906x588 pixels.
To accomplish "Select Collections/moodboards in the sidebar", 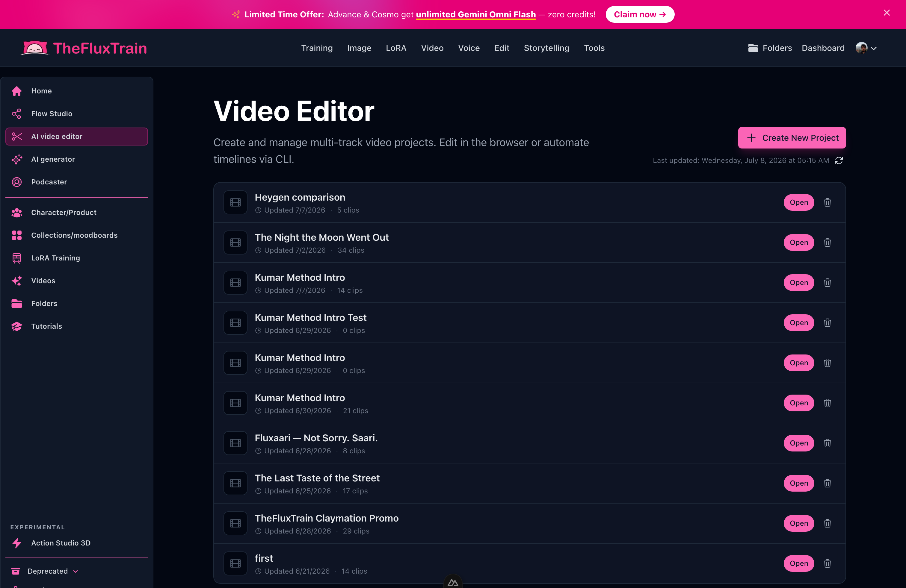I will pos(76,235).
